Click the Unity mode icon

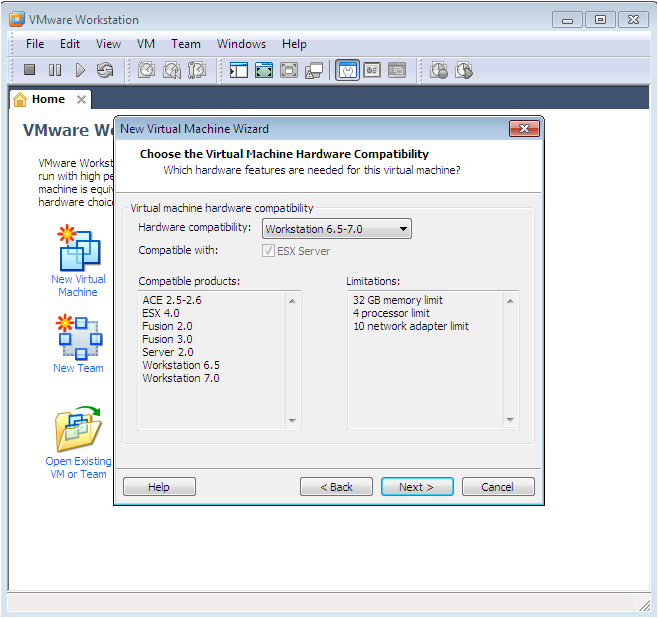[x=314, y=70]
